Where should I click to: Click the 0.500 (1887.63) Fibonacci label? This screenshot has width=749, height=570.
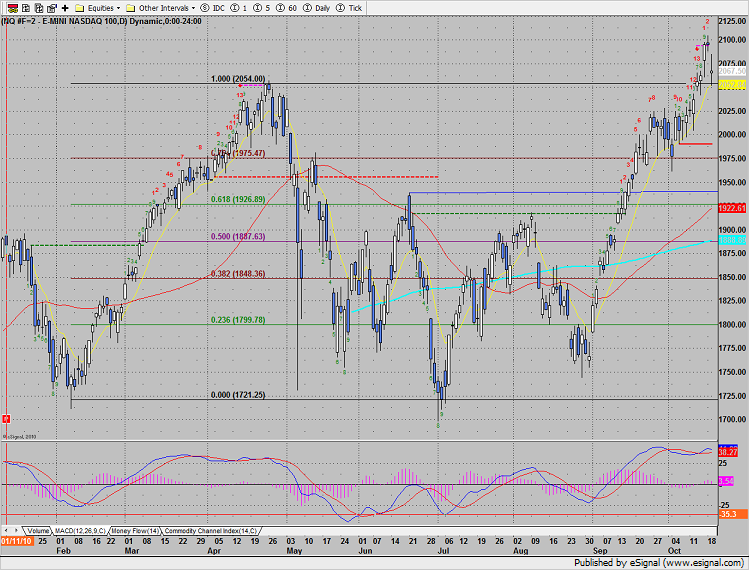coord(238,237)
